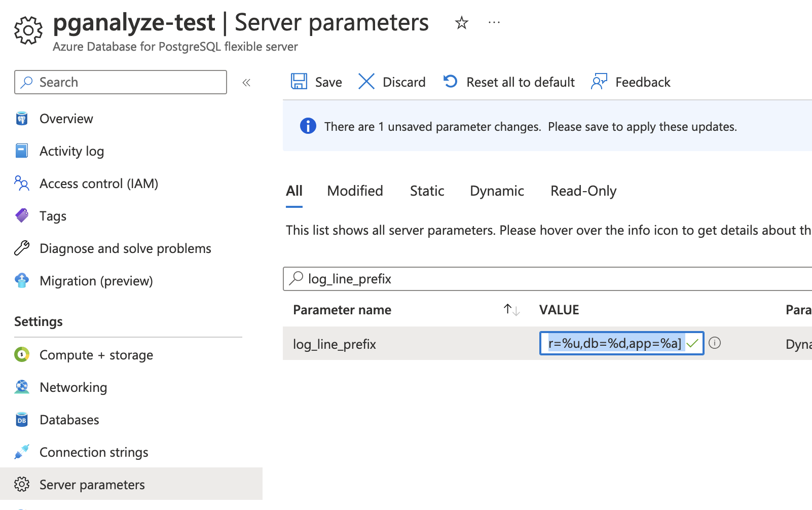812x510 pixels.
Task: Click the green checkmark in the value field
Action: click(692, 344)
